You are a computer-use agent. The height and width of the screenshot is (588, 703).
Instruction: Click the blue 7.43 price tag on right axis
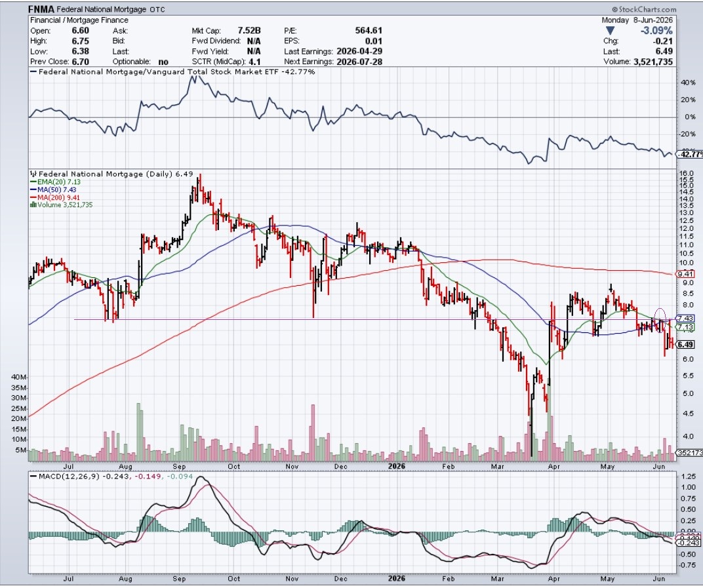[x=685, y=318]
